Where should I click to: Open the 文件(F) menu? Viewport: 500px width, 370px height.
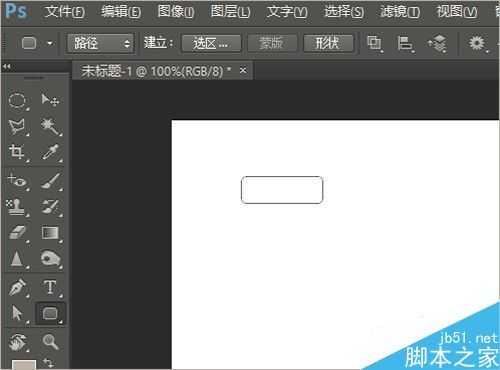point(65,12)
